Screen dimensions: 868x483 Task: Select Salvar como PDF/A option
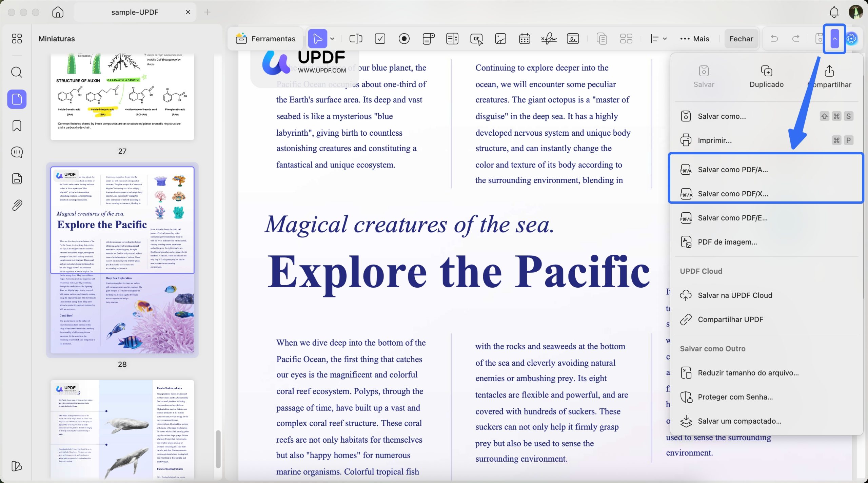[733, 169]
